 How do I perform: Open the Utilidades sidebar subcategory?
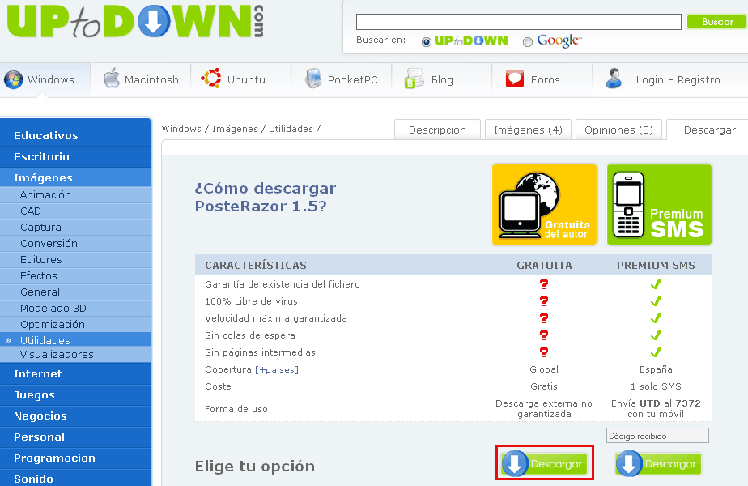click(x=75, y=340)
